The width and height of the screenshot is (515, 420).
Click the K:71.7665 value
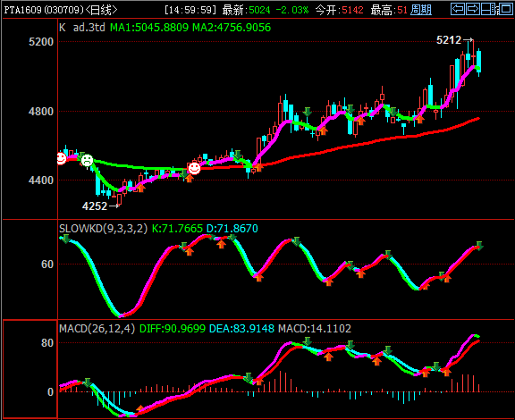(x=177, y=228)
